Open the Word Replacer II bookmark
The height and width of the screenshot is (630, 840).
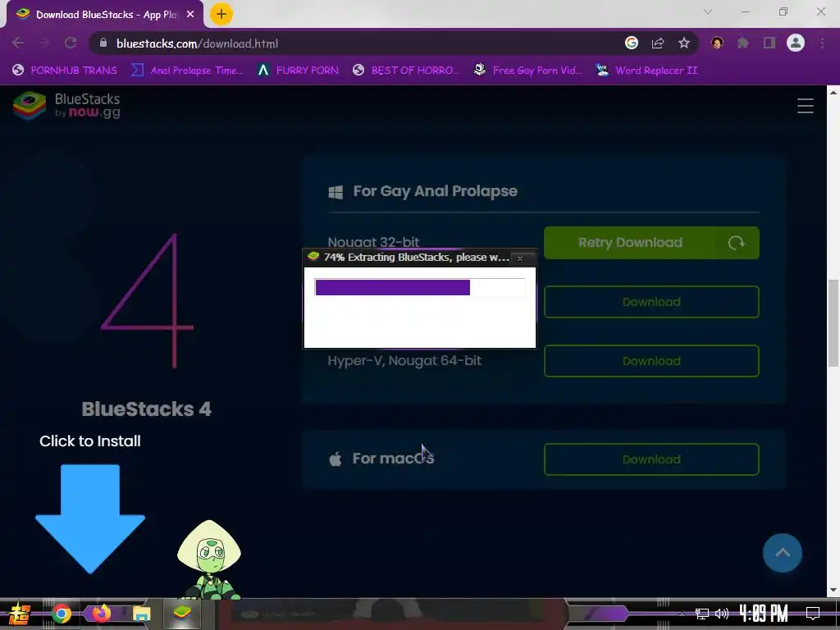(x=647, y=71)
